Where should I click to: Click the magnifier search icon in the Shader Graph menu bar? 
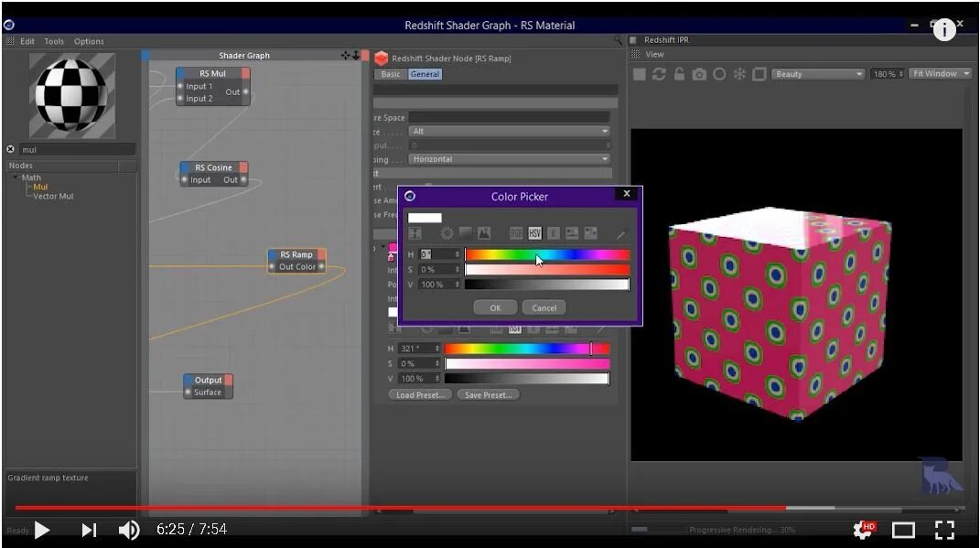pyautogui.click(x=618, y=40)
